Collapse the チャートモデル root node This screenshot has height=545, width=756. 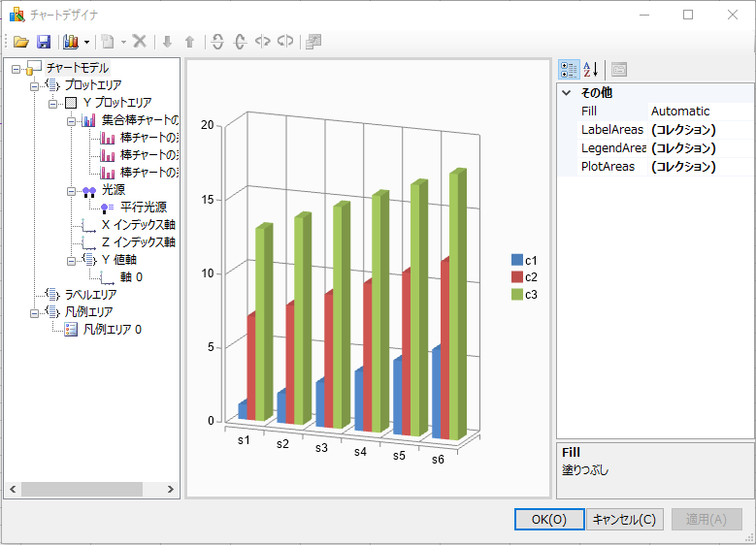coord(16,68)
